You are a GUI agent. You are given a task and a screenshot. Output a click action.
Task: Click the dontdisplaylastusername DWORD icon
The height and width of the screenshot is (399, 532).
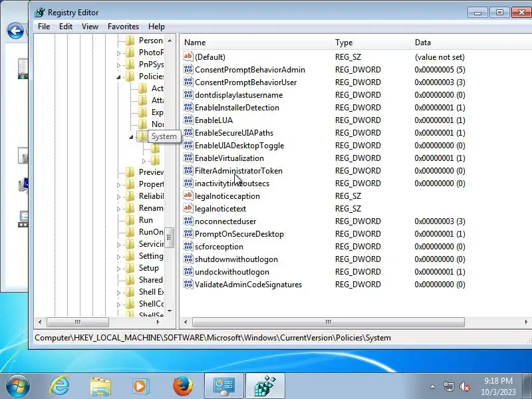pyautogui.click(x=188, y=94)
